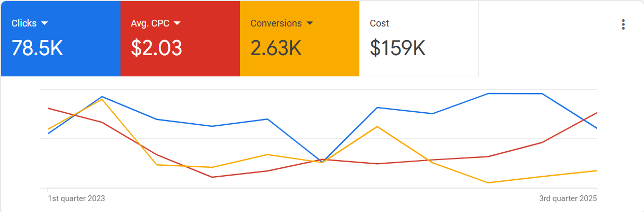Click the red Avg. CPC line's right endpoint
Viewport: 644px width, 212px height.
pyautogui.click(x=597, y=113)
